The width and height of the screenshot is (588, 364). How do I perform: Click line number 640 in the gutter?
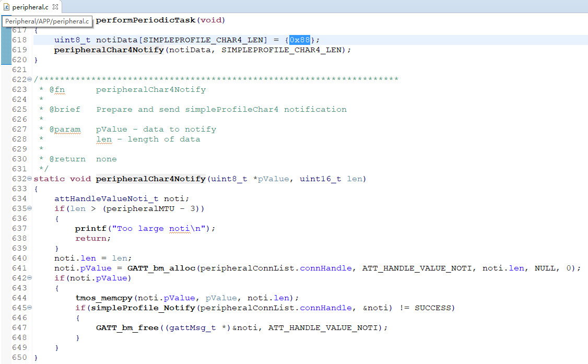[x=19, y=258]
